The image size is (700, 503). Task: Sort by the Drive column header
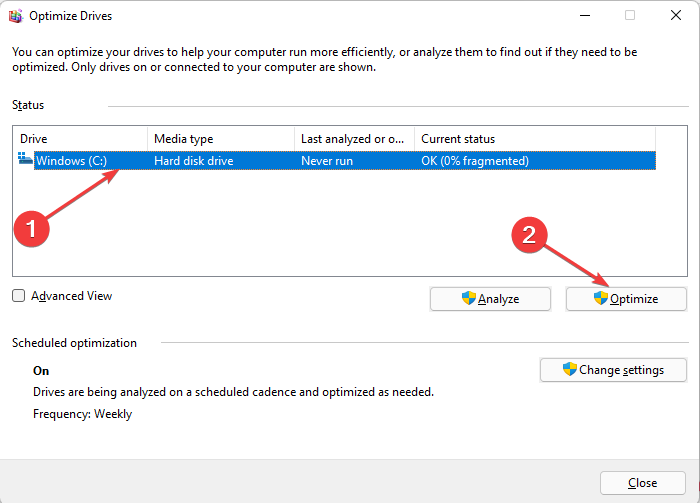(80, 139)
